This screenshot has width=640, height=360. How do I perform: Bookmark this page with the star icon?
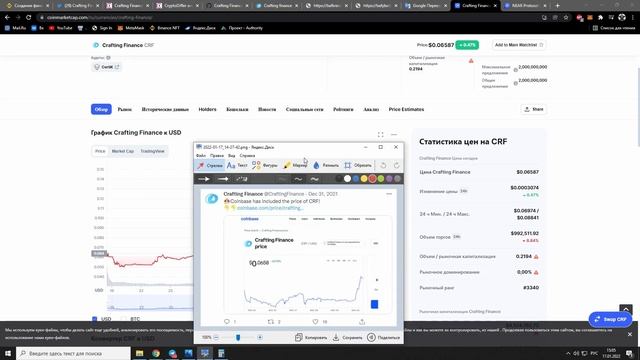(566, 18)
